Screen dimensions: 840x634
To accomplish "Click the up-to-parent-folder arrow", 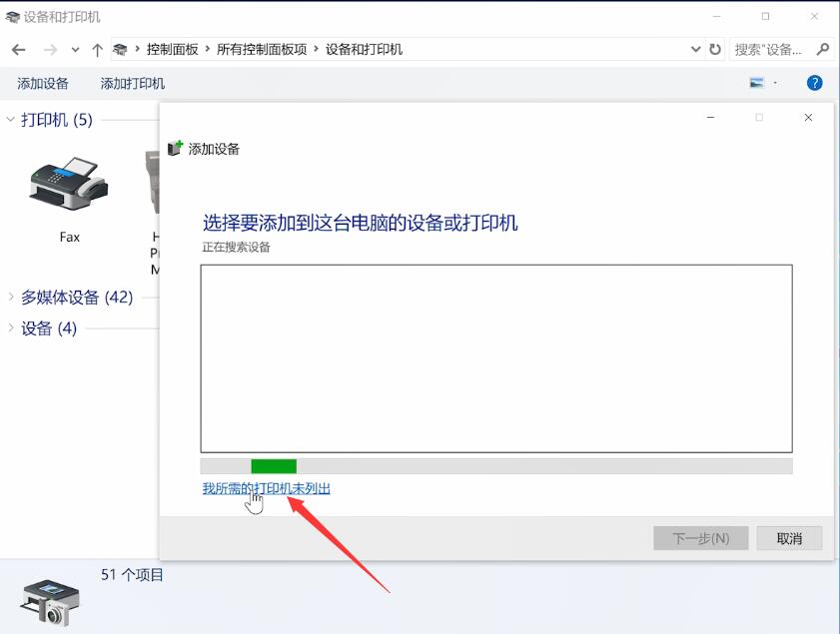I will coord(97,48).
